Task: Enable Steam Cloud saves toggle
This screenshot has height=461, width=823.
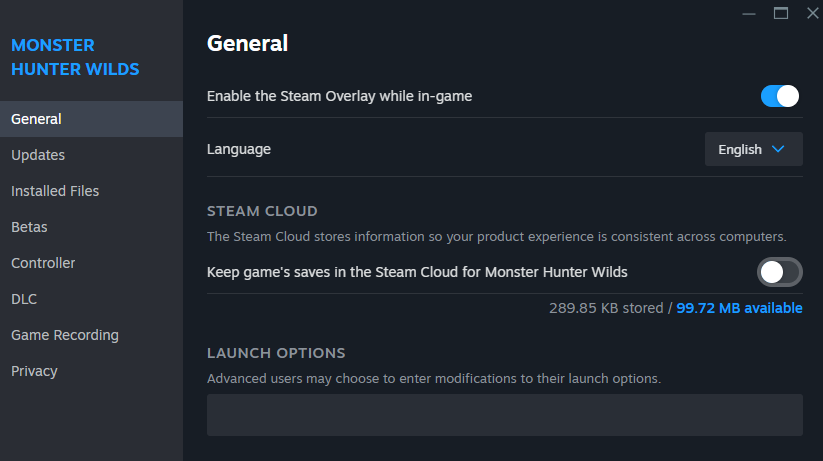Action: coord(780,272)
